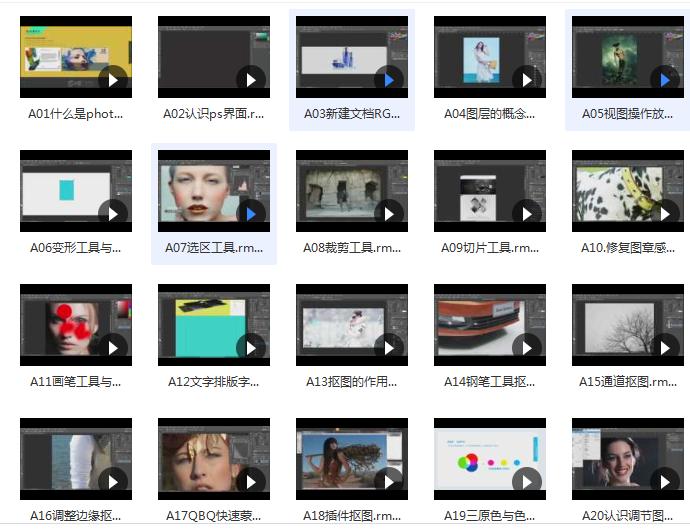Open the A18插件抠图 video thumbnail
Screen dimensions: 690x530
[x=352, y=459]
